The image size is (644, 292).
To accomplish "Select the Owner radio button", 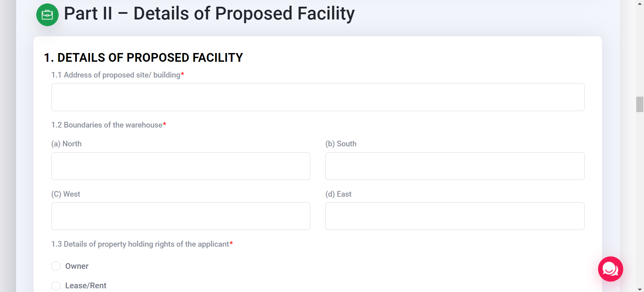I will [56, 266].
